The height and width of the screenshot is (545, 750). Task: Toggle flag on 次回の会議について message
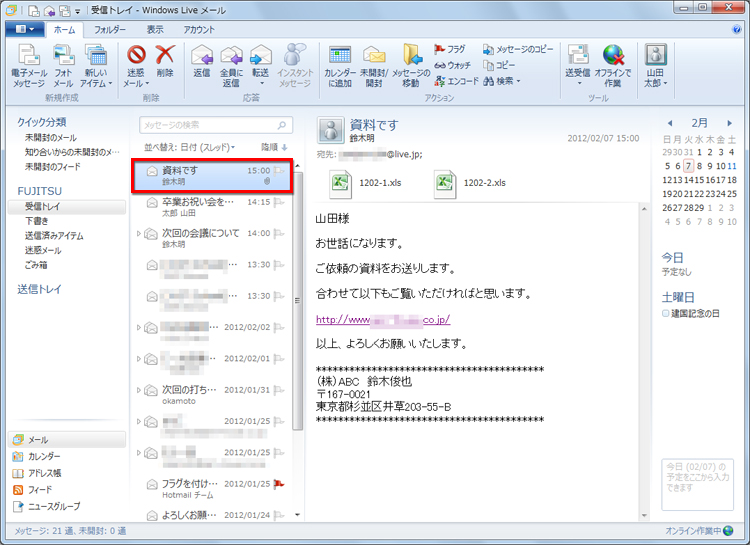tap(279, 234)
